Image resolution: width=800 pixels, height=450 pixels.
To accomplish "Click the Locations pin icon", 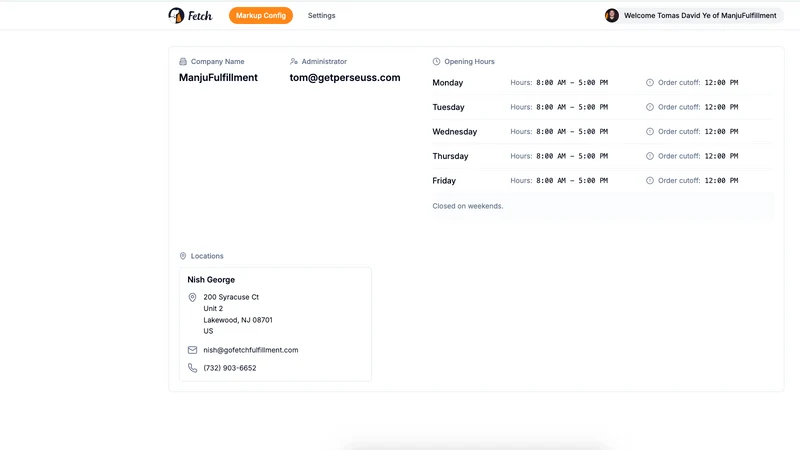I will [183, 256].
